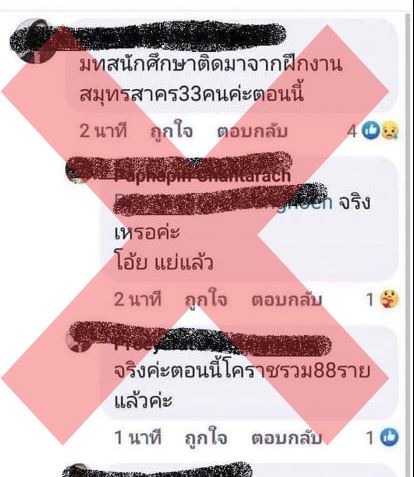Click the vertical scrollbar on the right edge

point(408,245)
